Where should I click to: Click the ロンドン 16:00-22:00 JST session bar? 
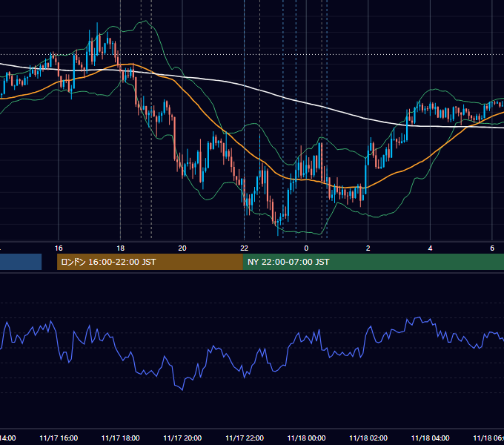(x=150, y=262)
